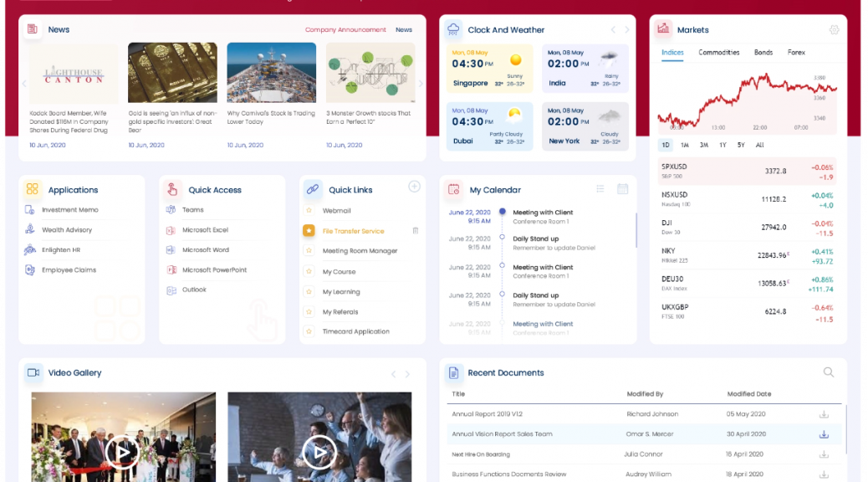Open the Investment Memo application
The width and height of the screenshot is (868, 482).
pos(69,210)
